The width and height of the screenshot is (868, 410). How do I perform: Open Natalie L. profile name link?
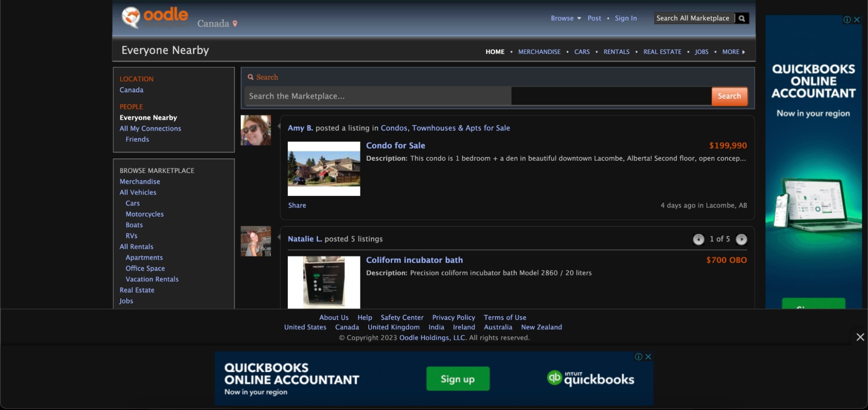[x=305, y=239]
